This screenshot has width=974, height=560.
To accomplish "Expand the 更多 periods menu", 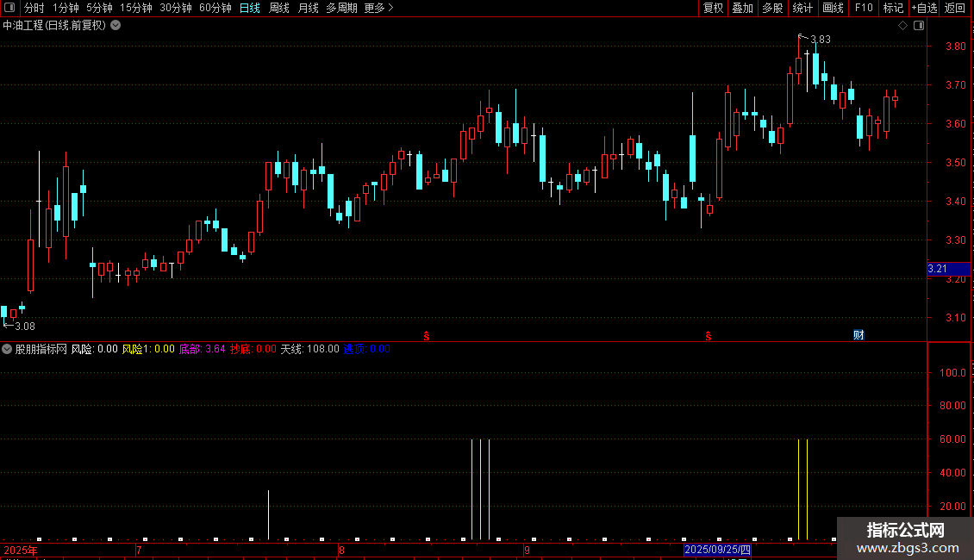I will [378, 8].
